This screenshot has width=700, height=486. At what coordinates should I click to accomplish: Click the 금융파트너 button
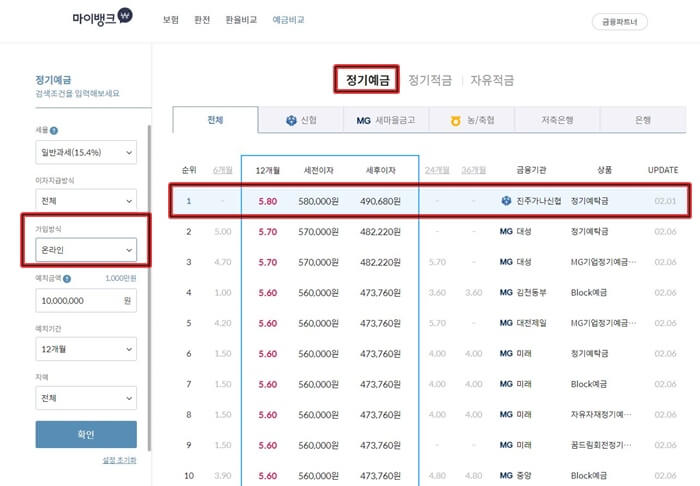point(620,22)
